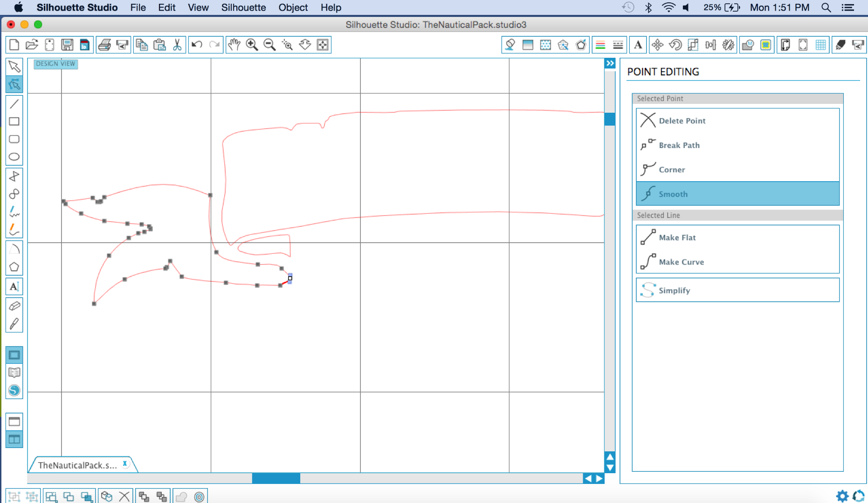Click Make Flat
The height and width of the screenshot is (503, 868).
click(737, 238)
